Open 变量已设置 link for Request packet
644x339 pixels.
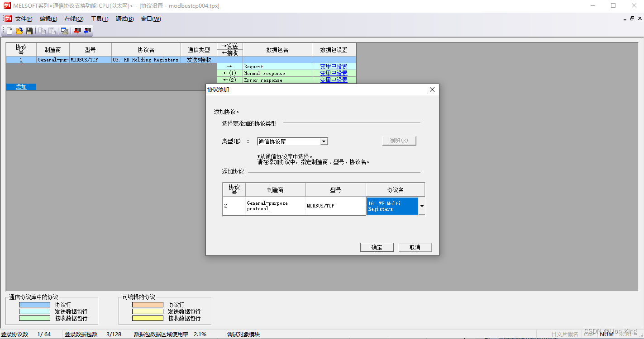point(334,66)
